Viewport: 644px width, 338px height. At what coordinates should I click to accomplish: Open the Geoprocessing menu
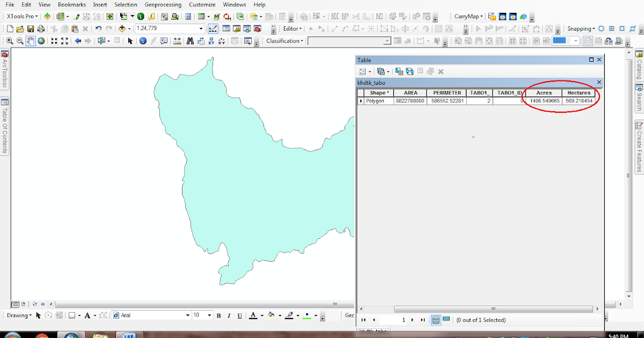click(163, 4)
